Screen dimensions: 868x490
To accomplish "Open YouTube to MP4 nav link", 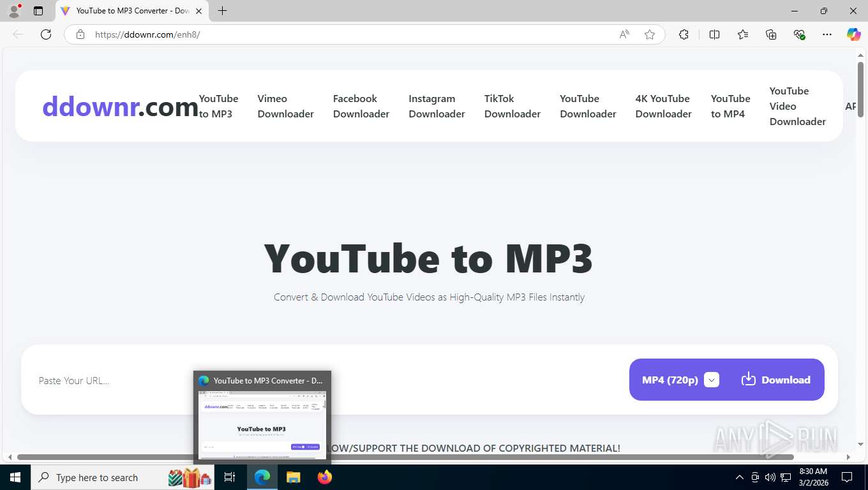I will 730,106.
